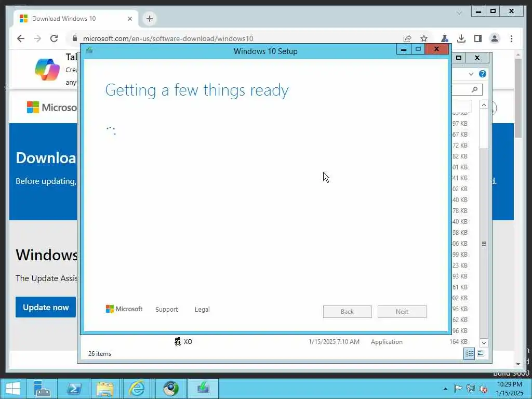Switch to Chrome taskbar icon
This screenshot has height=399, width=532.
point(170,389)
